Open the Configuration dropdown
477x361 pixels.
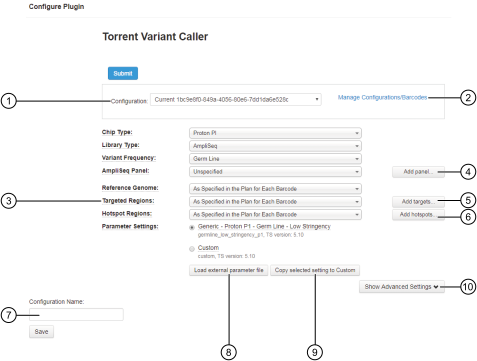coord(236,99)
